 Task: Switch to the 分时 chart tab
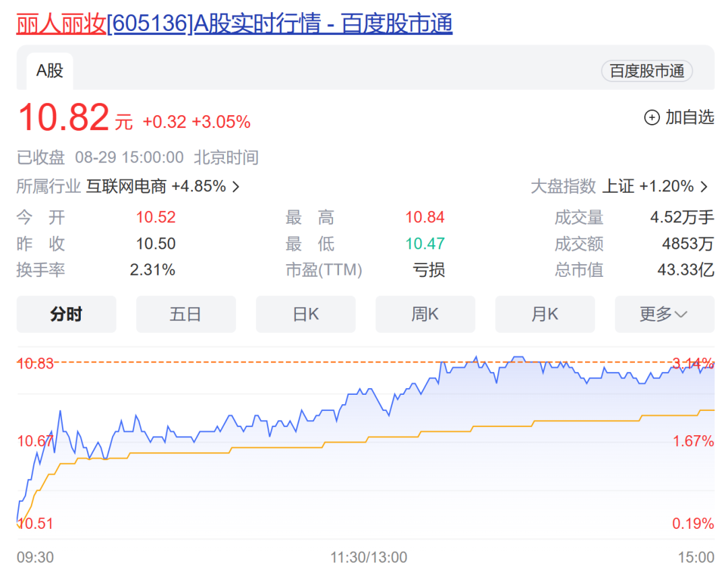66,314
